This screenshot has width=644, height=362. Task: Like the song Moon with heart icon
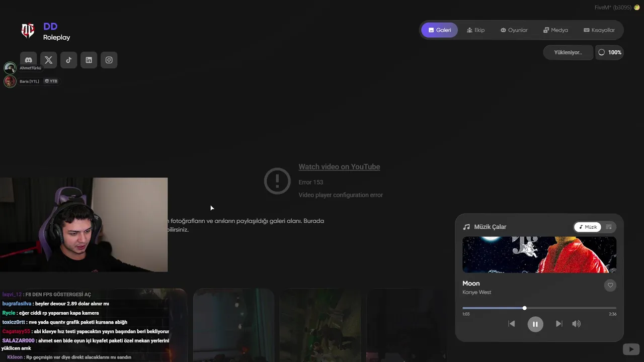coord(610,285)
